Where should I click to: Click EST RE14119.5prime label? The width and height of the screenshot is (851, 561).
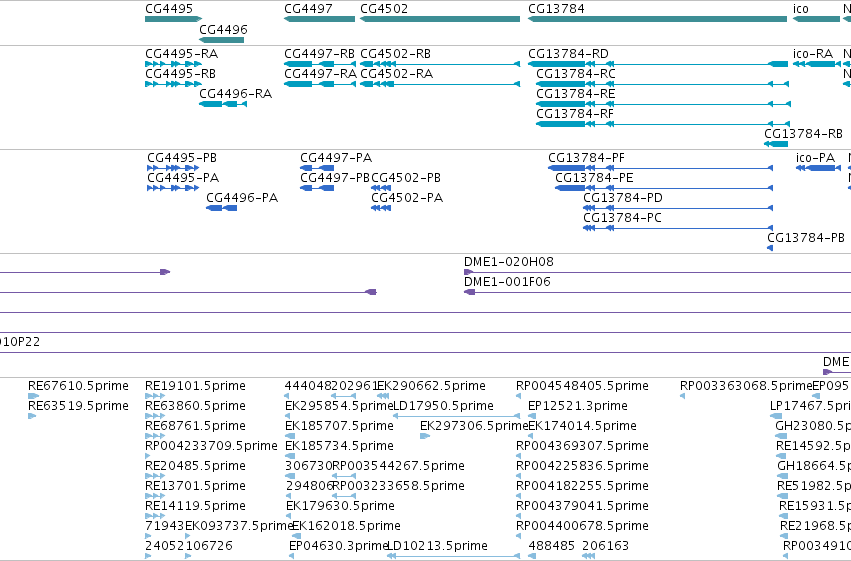[195, 506]
